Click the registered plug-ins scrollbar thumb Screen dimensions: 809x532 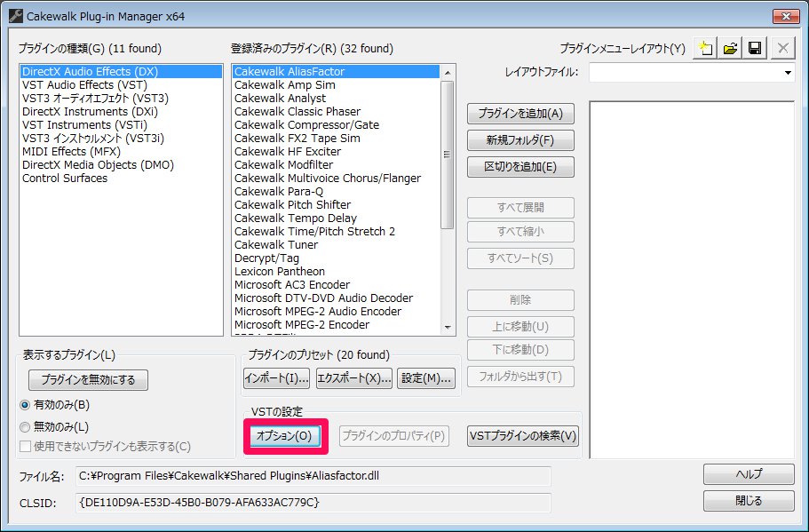(448, 155)
